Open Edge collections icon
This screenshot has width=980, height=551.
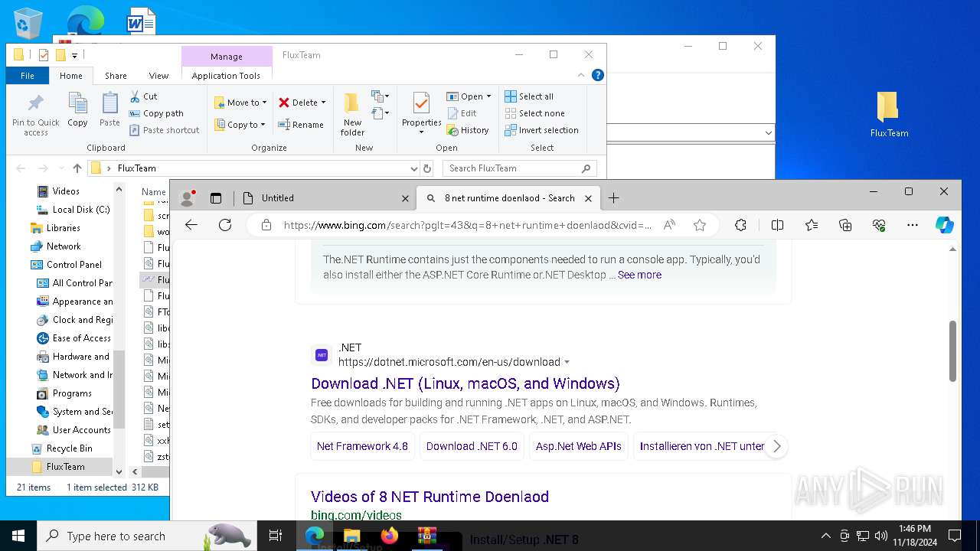click(x=845, y=225)
